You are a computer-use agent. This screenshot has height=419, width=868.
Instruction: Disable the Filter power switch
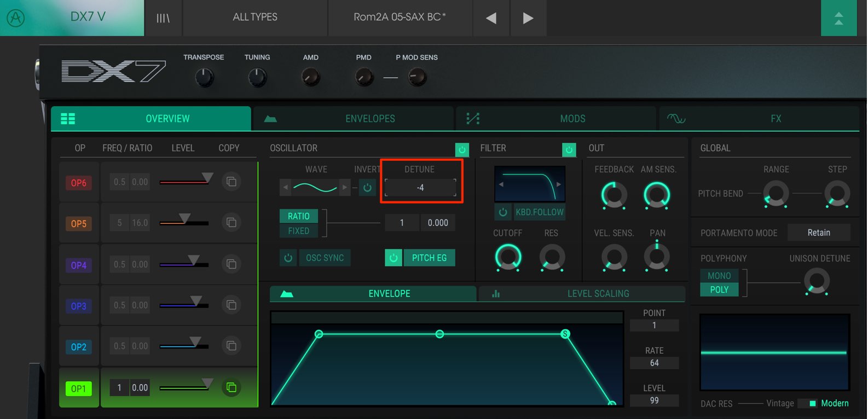[569, 149]
